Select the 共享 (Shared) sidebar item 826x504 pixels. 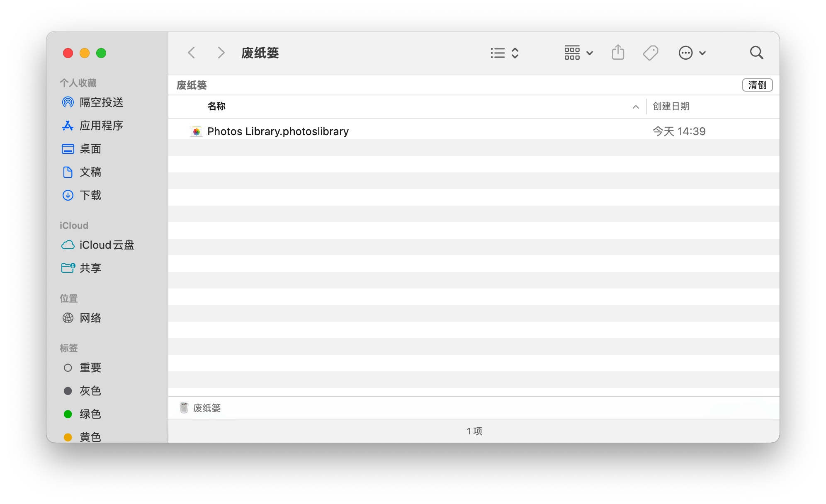coord(91,268)
